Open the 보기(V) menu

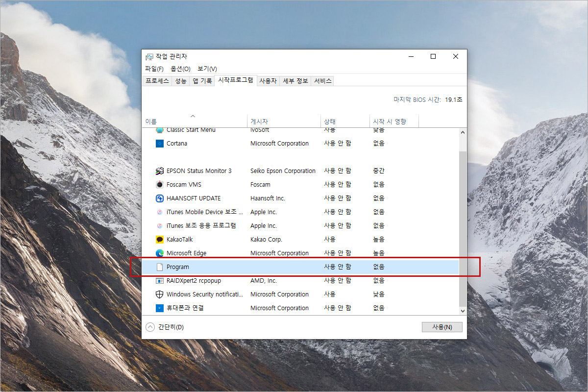pos(207,69)
